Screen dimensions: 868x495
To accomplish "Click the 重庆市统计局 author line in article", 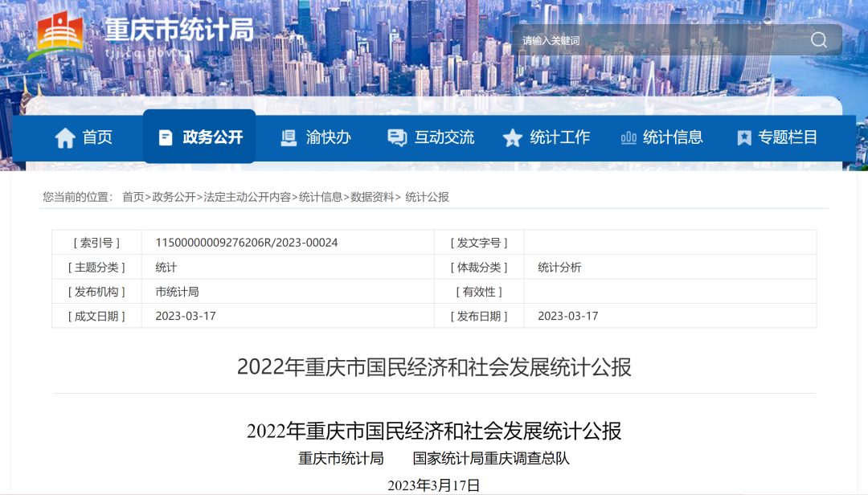I will pos(341,459).
